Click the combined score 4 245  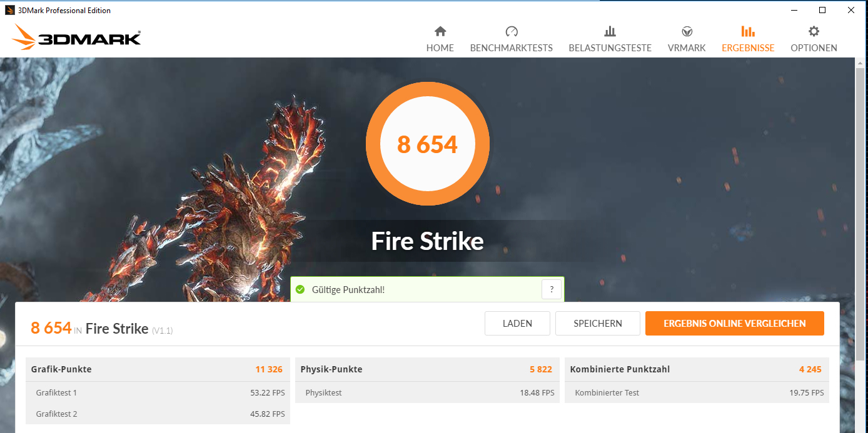point(810,369)
